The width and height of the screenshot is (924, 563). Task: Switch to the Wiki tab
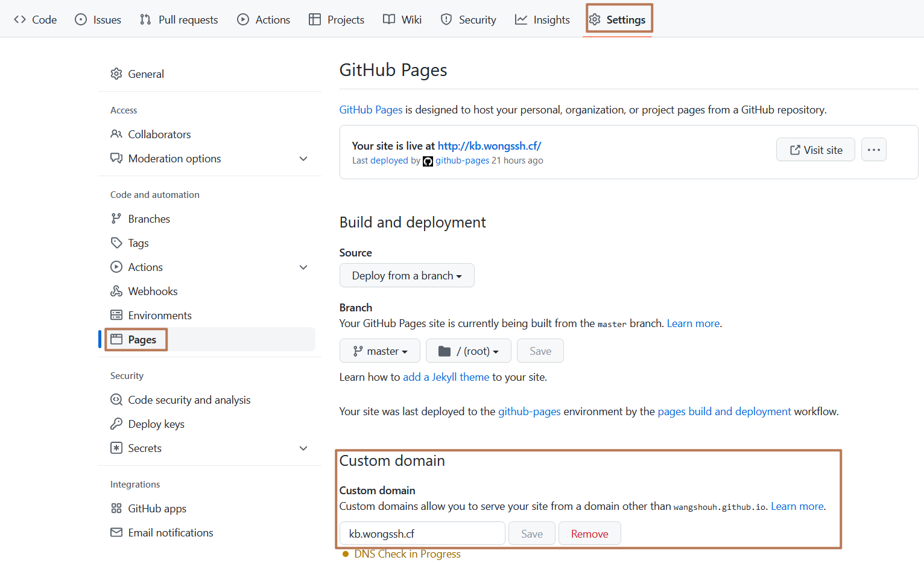(402, 19)
